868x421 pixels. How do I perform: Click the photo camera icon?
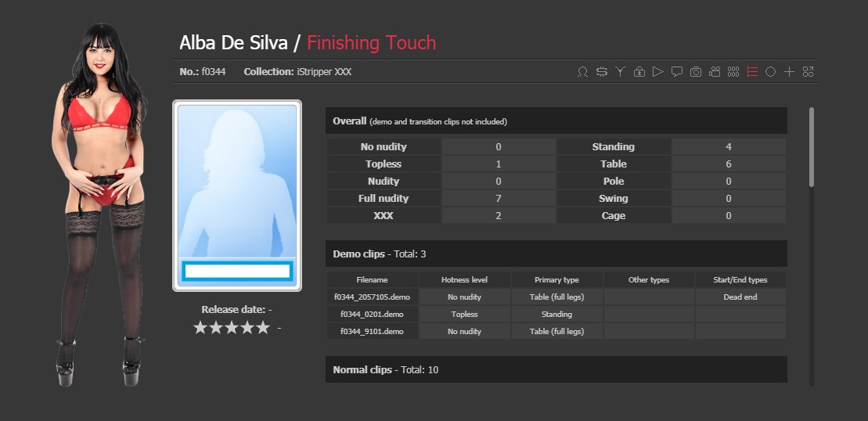[695, 72]
